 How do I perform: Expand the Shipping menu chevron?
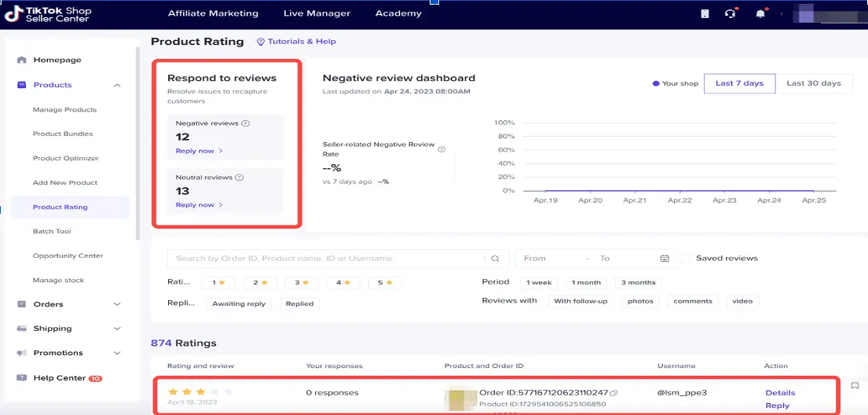(x=117, y=329)
